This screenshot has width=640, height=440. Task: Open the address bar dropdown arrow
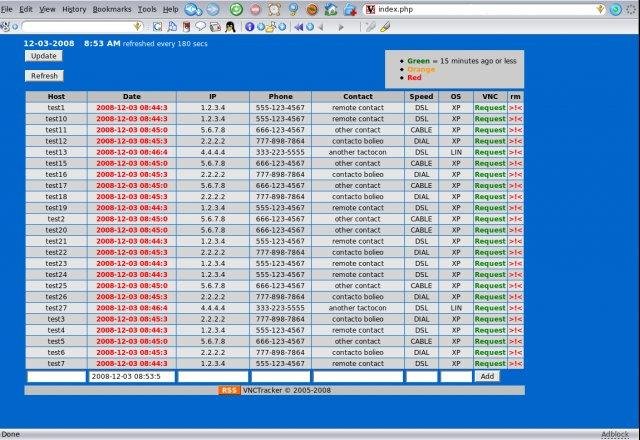pos(600,9)
